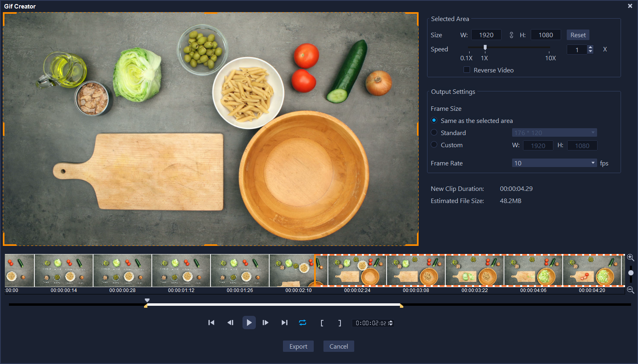This screenshot has height=364, width=638.
Task: Set mark-in with left bracket icon
Action: click(x=322, y=323)
